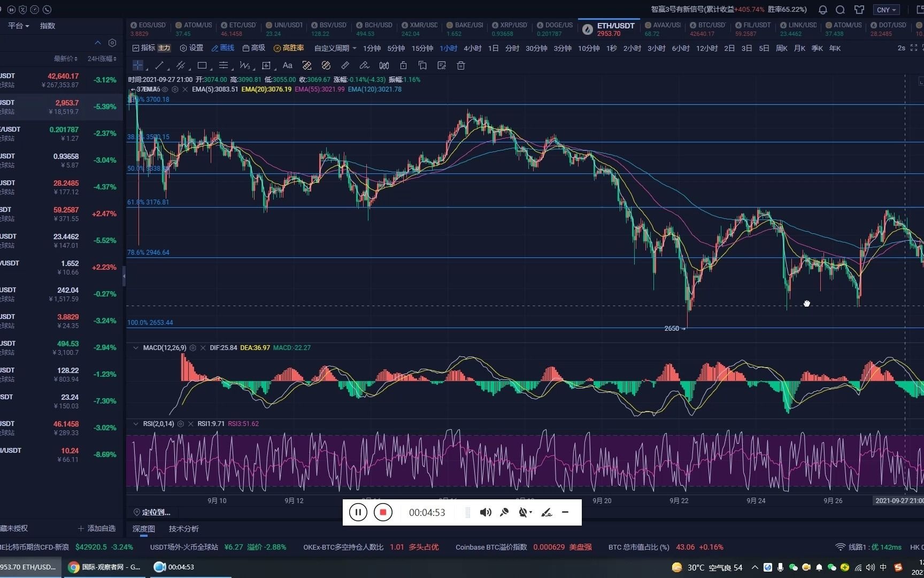
Task: Open MACD settings via its gear icon
Action: (x=192, y=348)
